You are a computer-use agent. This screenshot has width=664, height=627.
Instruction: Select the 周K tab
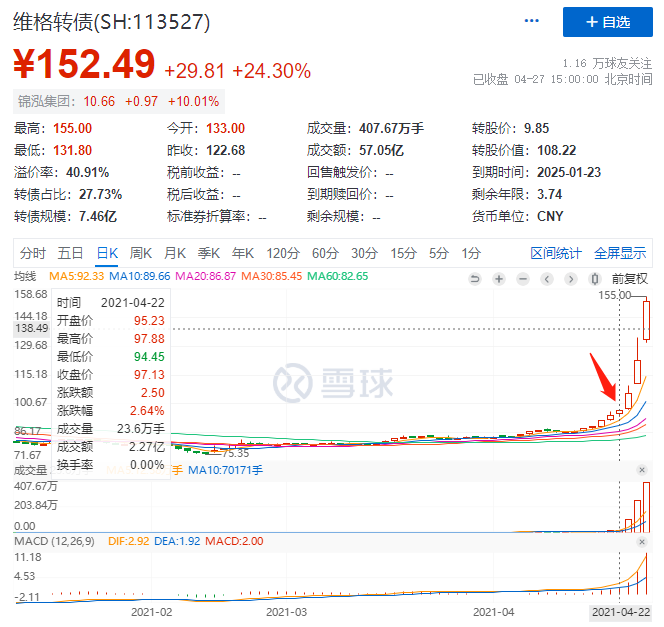pyautogui.click(x=141, y=253)
